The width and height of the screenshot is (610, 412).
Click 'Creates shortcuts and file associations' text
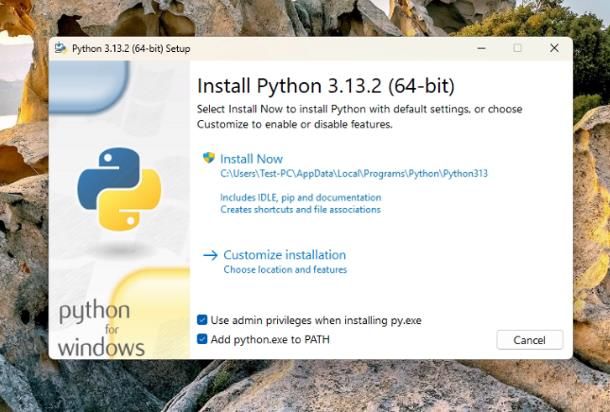coord(300,210)
